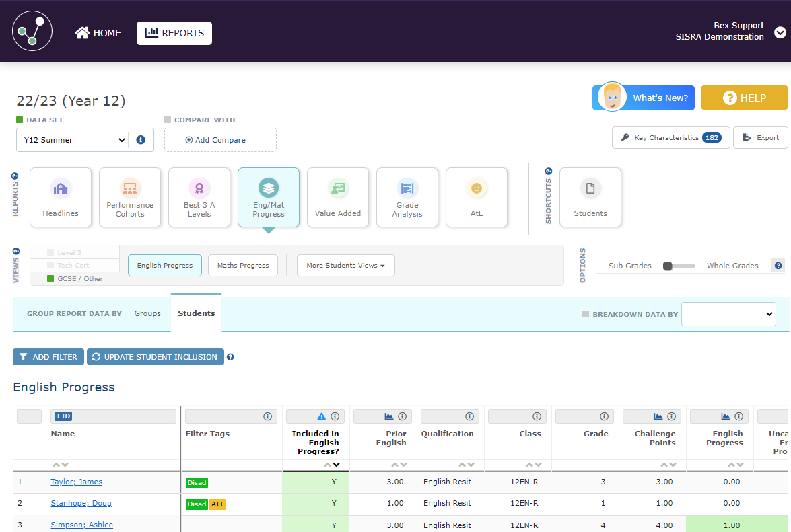Click the SISRA logo icon
The height and width of the screenshot is (532, 791).
pos(32,32)
